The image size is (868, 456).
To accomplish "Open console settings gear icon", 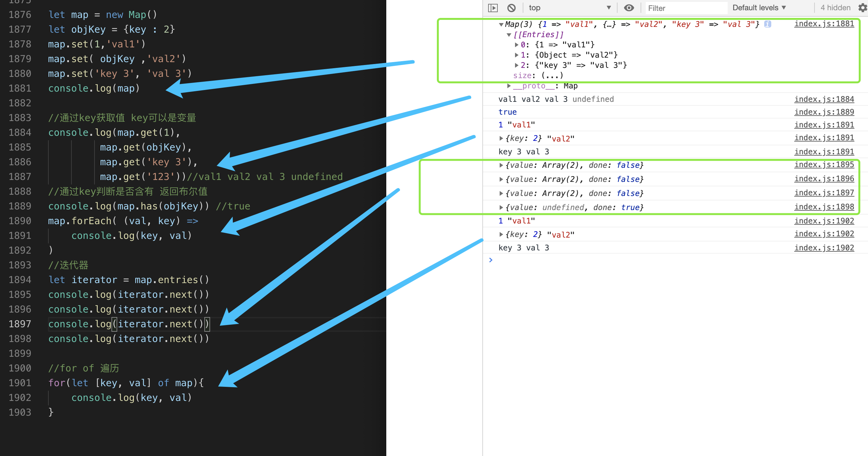I will point(862,8).
